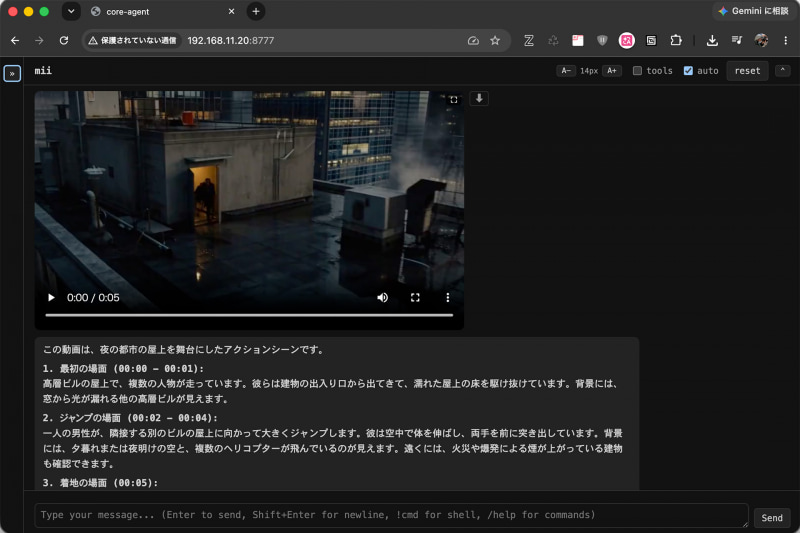Open the Chrome three-dot menu
The width and height of the screenshot is (800, 533).
785,40
